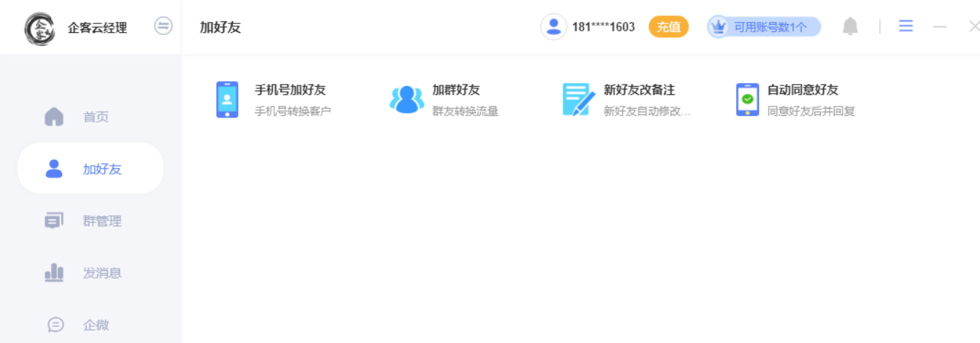Open the hamburger menu icon

point(906,26)
